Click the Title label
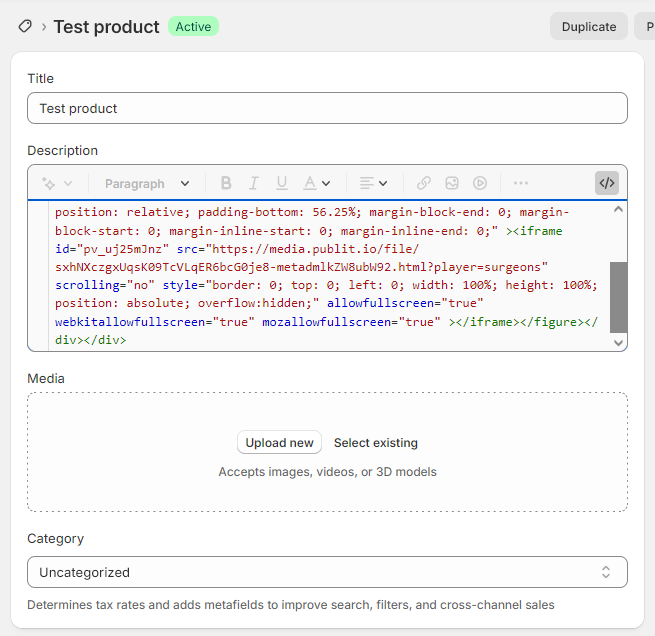This screenshot has height=636, width=655. tap(41, 79)
